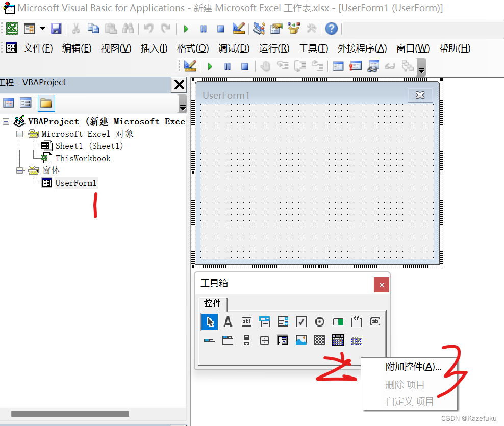Open the 文件(F) menu
Image resolution: width=504 pixels, height=426 pixels.
click(38, 48)
